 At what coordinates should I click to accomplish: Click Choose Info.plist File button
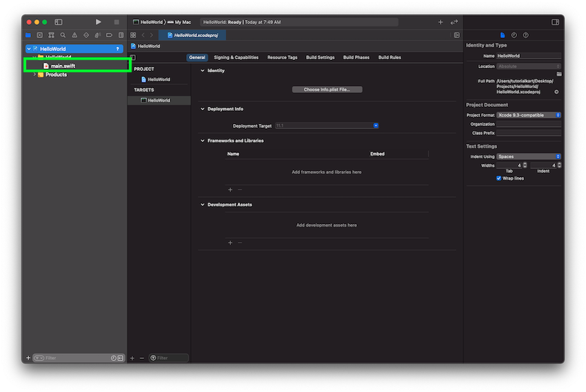point(327,90)
